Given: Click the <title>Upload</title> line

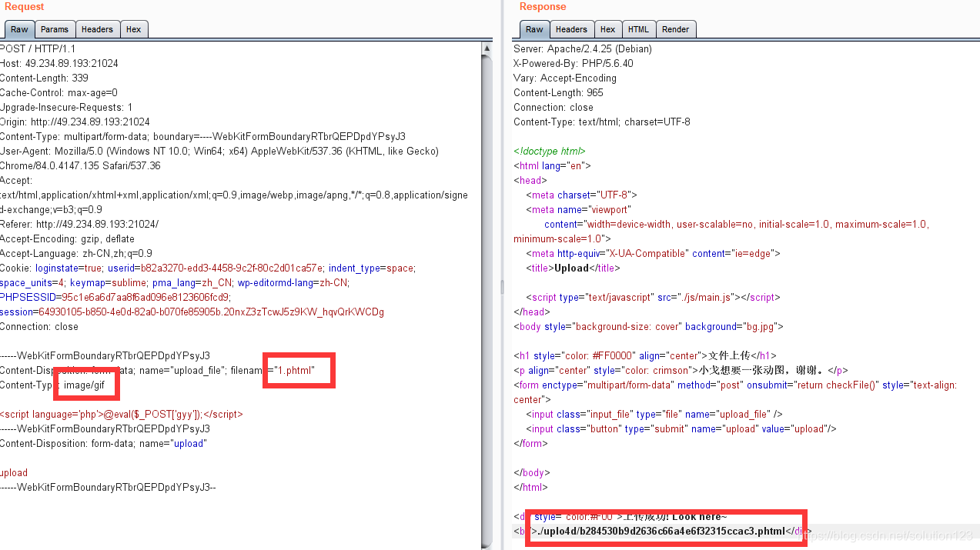Looking at the screenshot, I should pos(573,268).
